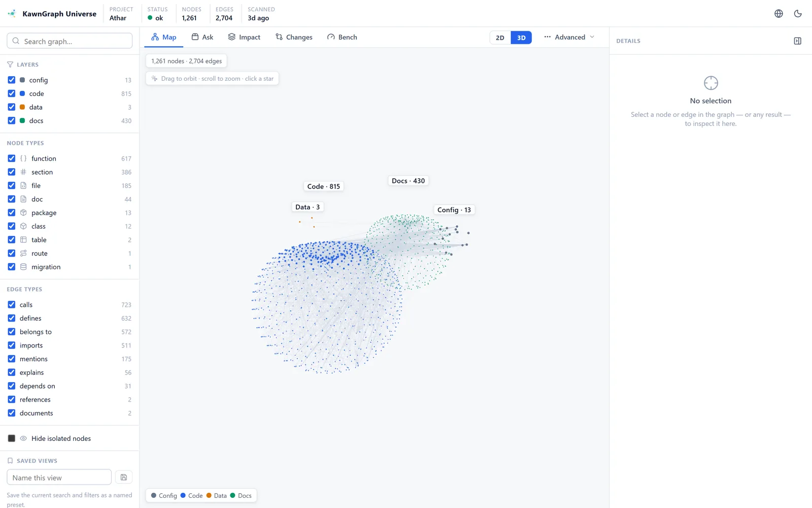Toggle the code layer checkbox
Viewport: 812px width, 508px height.
coord(12,93)
